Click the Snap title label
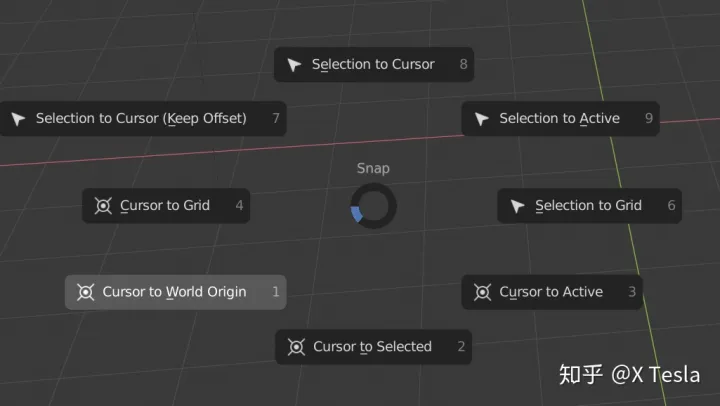 pyautogui.click(x=373, y=169)
